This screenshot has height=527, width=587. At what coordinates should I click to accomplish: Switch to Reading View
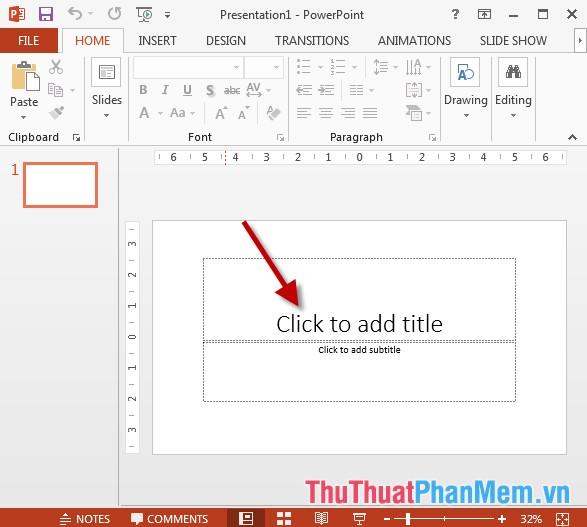321,519
